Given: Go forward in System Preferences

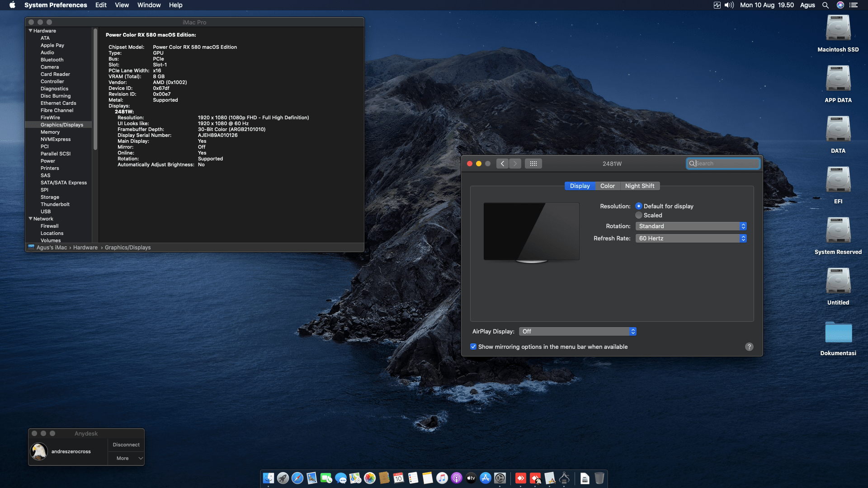Looking at the screenshot, I should point(515,164).
